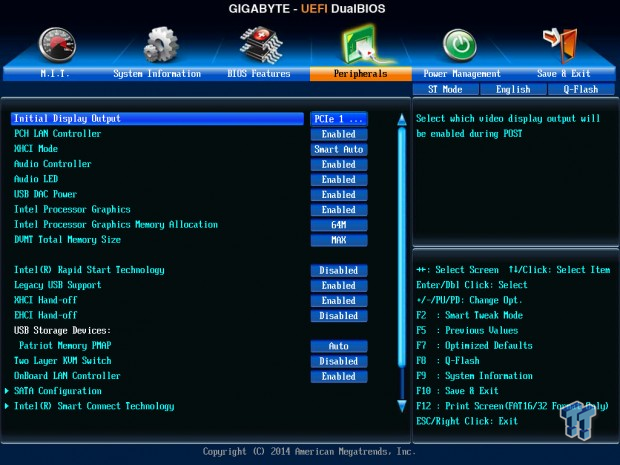The image size is (620, 465).
Task: Select the Audio Controller label
Action: [x=53, y=164]
